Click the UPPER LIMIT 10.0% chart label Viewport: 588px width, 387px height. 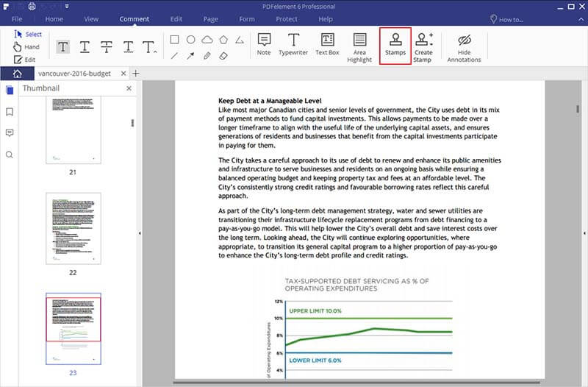coord(315,310)
